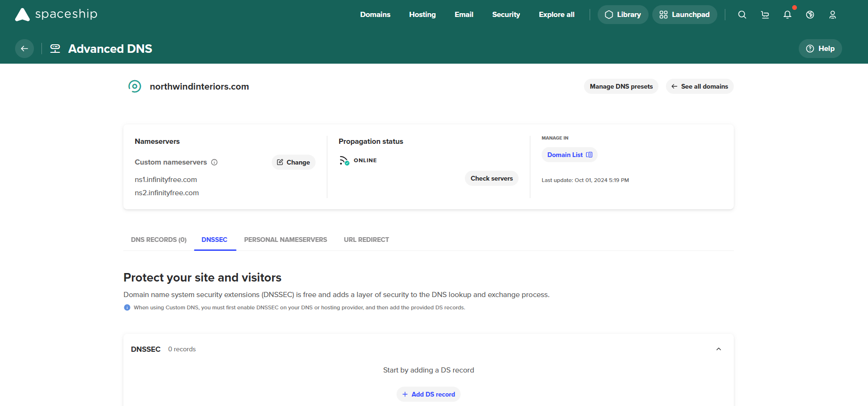Click the Spaceship logo
Image resolution: width=868 pixels, height=406 pixels.
click(56, 14)
